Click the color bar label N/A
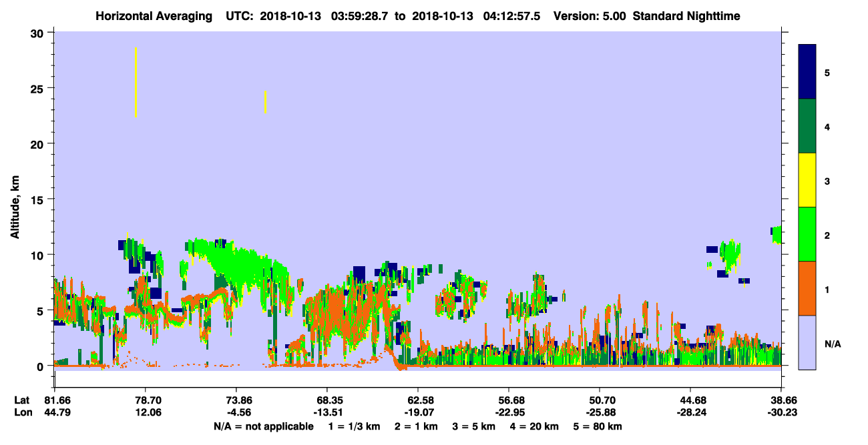 (832, 344)
